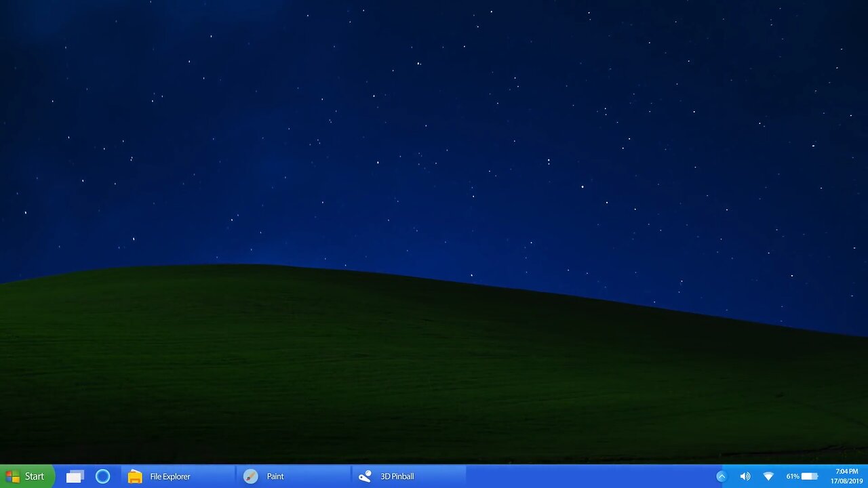Open the Wi-Fi network icon
868x488 pixels.
point(768,476)
